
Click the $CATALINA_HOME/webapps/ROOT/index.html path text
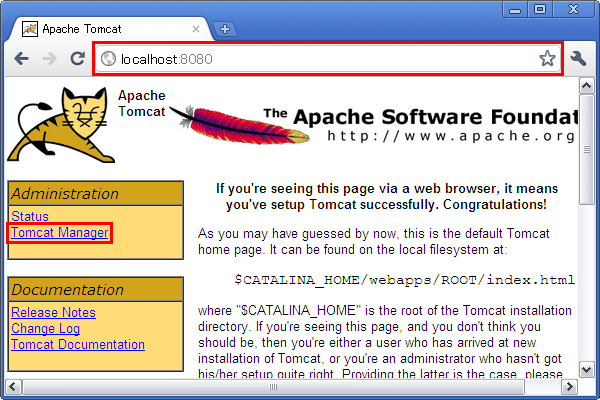404,280
